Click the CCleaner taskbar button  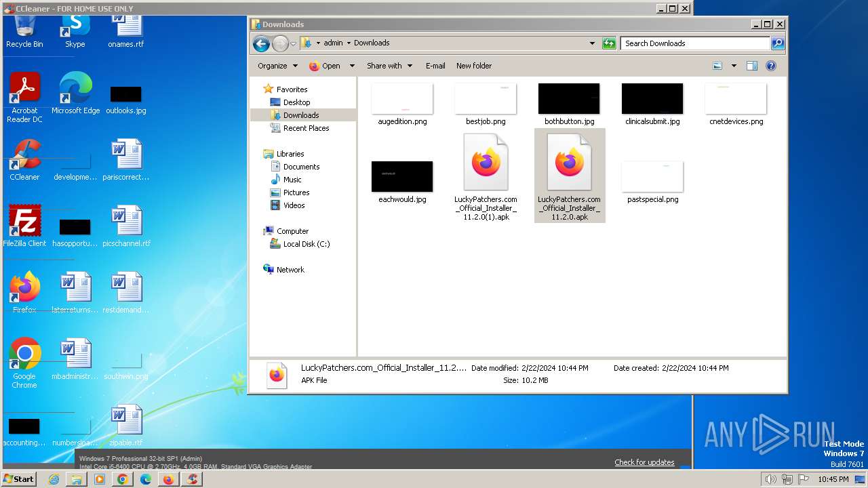click(x=193, y=479)
